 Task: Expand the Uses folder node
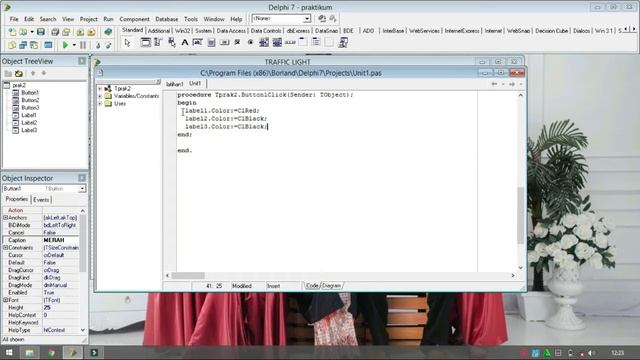click(x=100, y=104)
